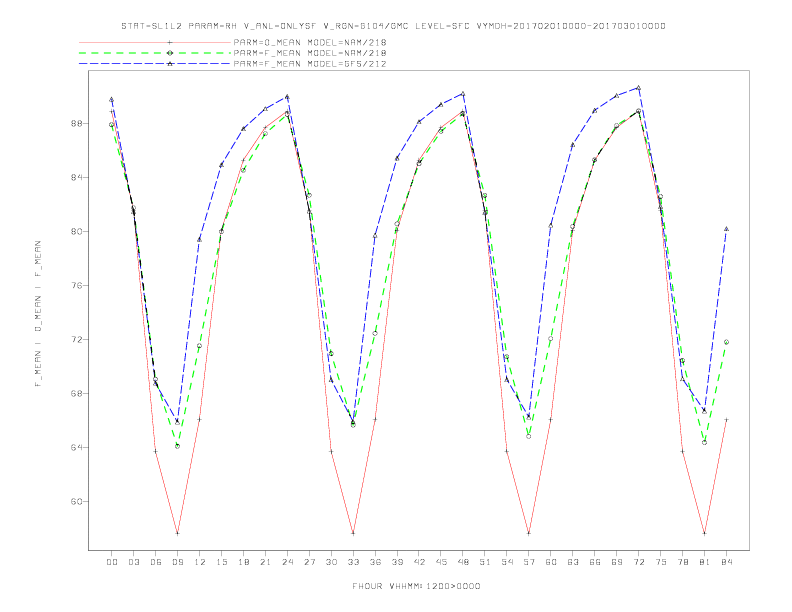Click x-axis forecast hour label 09
Viewport: 792px width, 612px height.
(177, 562)
